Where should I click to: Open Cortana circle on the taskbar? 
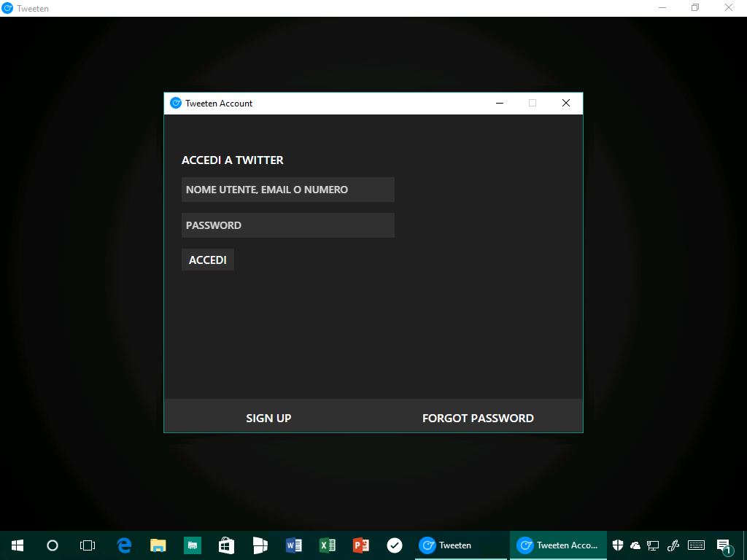[53, 545]
